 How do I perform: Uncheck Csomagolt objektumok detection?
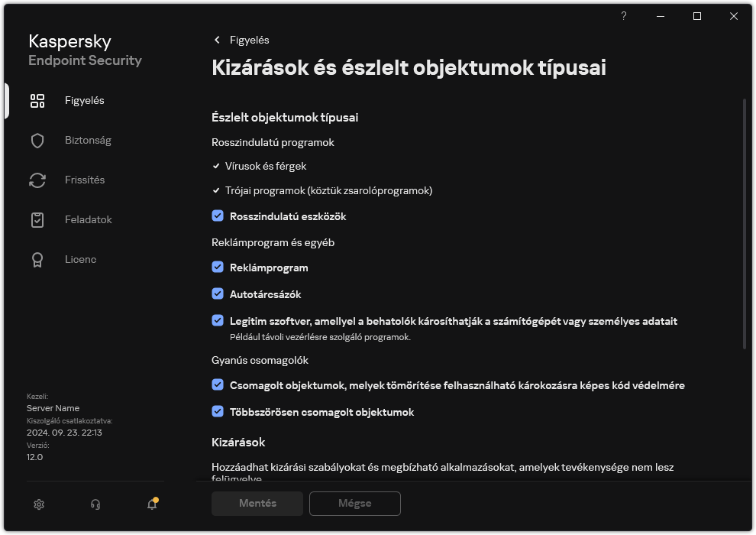218,385
